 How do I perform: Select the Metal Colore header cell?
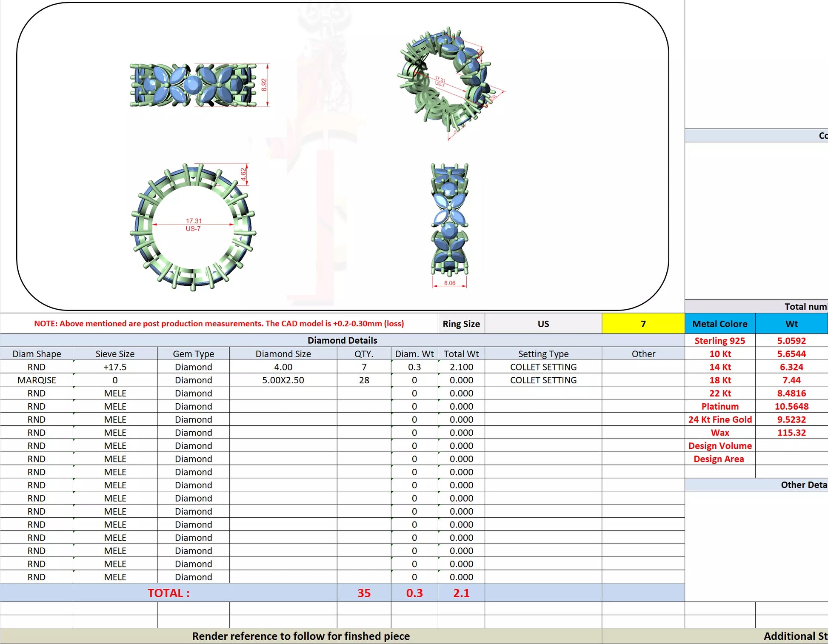tap(720, 324)
